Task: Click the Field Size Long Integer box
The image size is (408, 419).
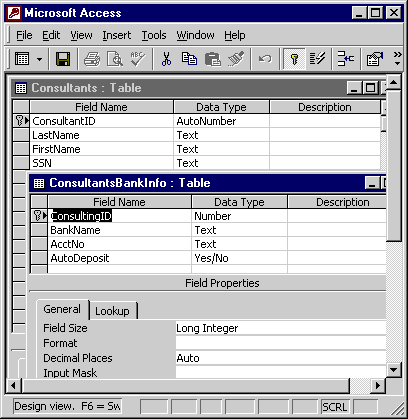Action: click(281, 328)
